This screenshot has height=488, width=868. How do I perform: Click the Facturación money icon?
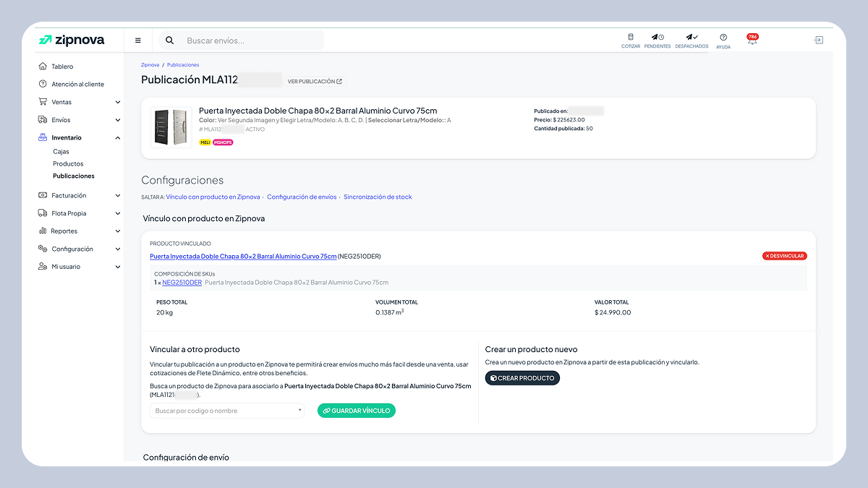click(43, 195)
